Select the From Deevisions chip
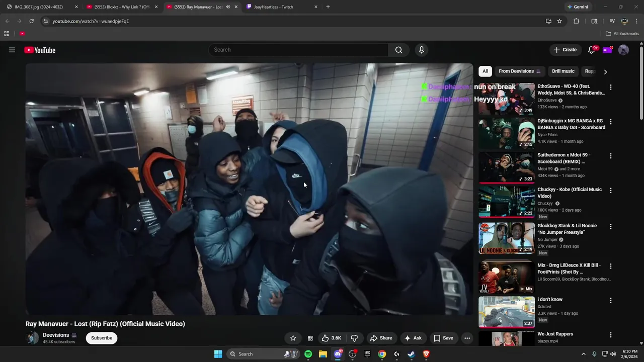Viewport: 644px width, 362px height. click(519, 71)
